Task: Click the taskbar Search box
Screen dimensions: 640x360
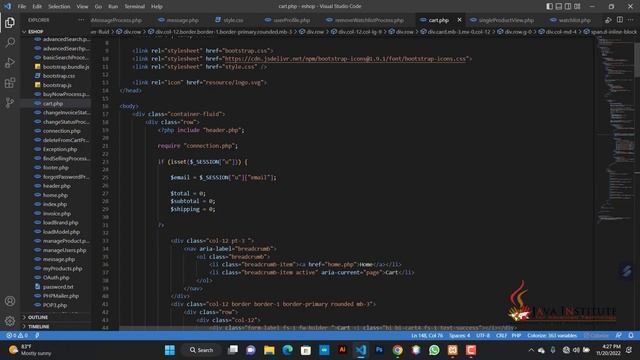Action: pyautogui.click(x=202, y=350)
